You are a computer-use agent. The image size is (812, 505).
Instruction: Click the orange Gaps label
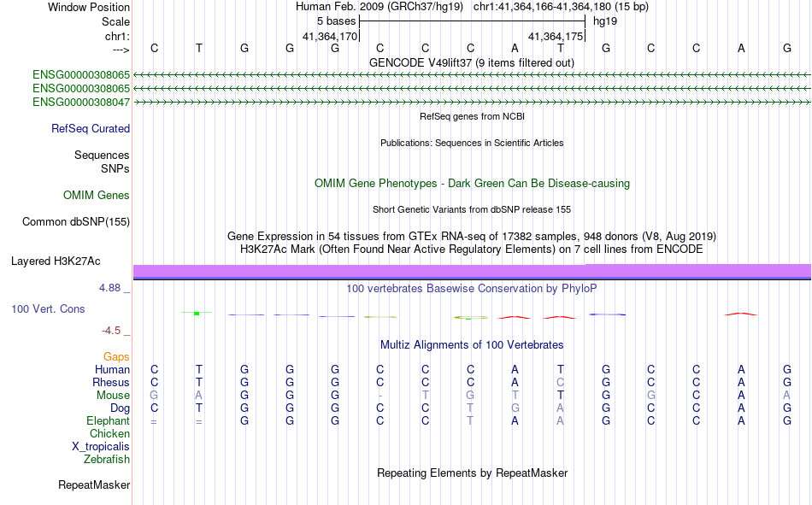click(x=116, y=356)
